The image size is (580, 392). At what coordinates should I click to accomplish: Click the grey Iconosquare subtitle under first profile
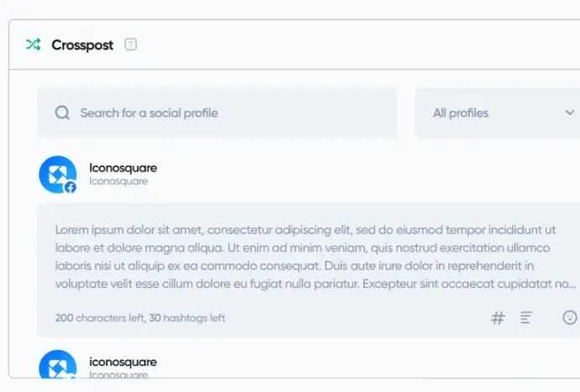118,181
